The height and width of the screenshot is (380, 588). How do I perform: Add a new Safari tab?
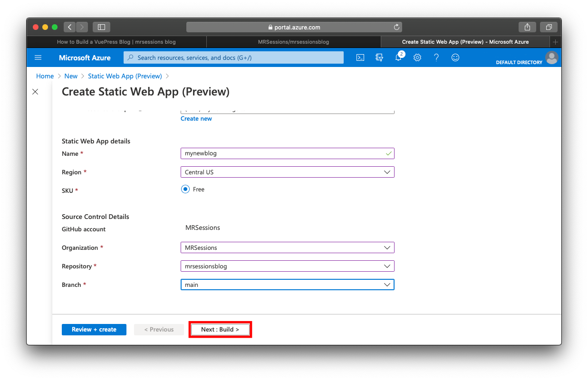coord(555,42)
